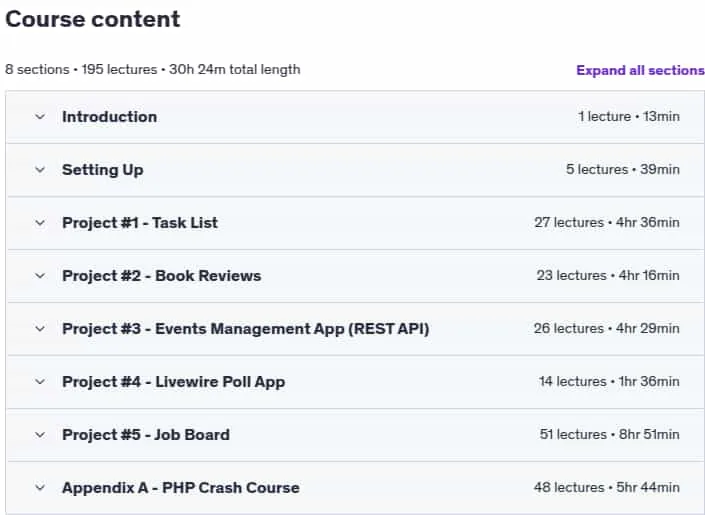
Task: Expand Appendix A PHP Crash Course chevron
Action: click(40, 488)
